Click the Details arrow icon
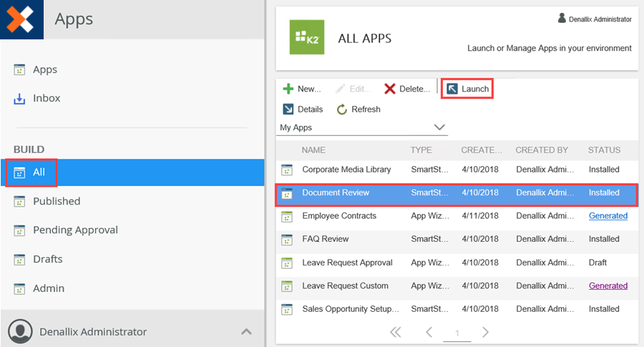 coord(288,109)
